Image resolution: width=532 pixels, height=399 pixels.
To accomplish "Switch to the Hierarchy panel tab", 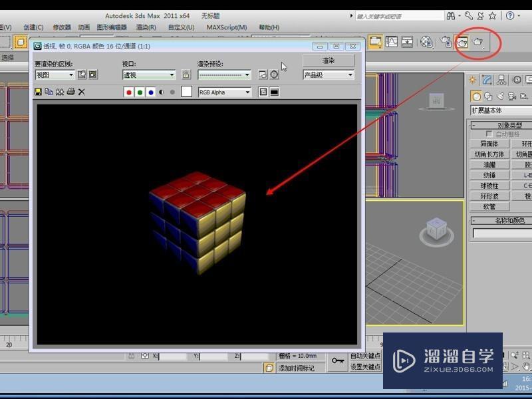I will point(501,80).
